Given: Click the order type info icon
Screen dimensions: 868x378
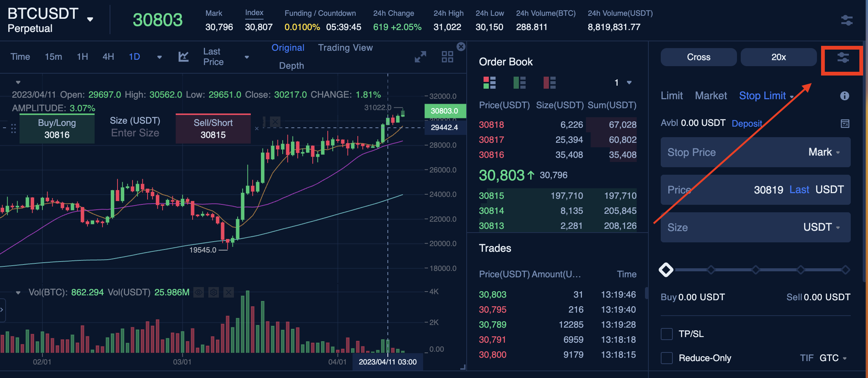Looking at the screenshot, I should pyautogui.click(x=844, y=96).
